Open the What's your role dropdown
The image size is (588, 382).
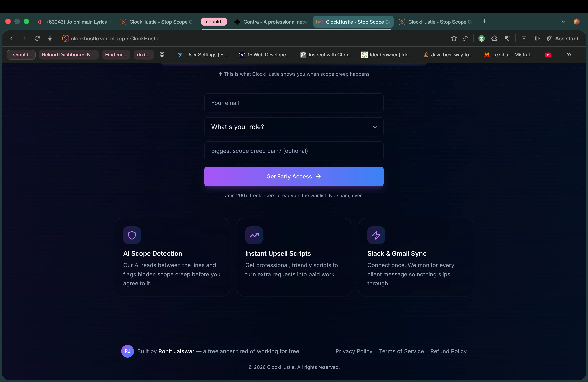(x=294, y=127)
